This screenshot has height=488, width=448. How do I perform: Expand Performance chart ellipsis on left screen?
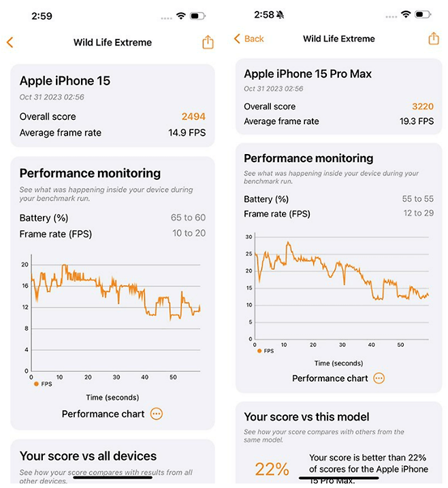click(157, 414)
